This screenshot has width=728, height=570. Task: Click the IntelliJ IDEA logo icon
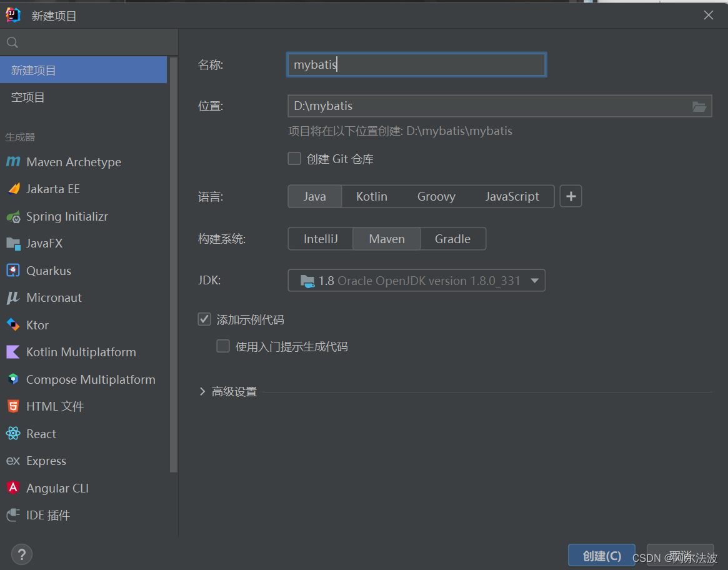pos(13,16)
